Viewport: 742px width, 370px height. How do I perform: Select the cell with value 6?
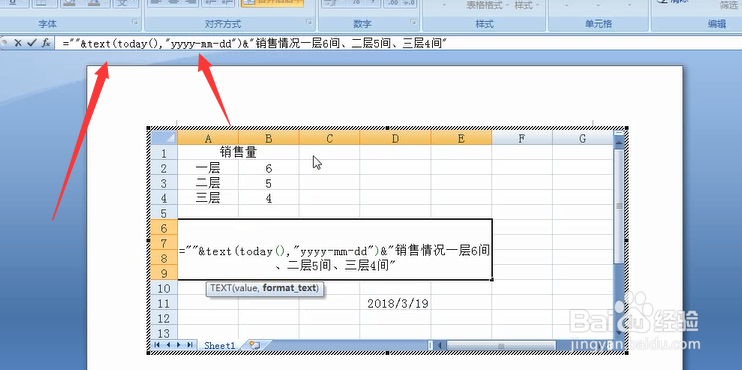pos(269,168)
